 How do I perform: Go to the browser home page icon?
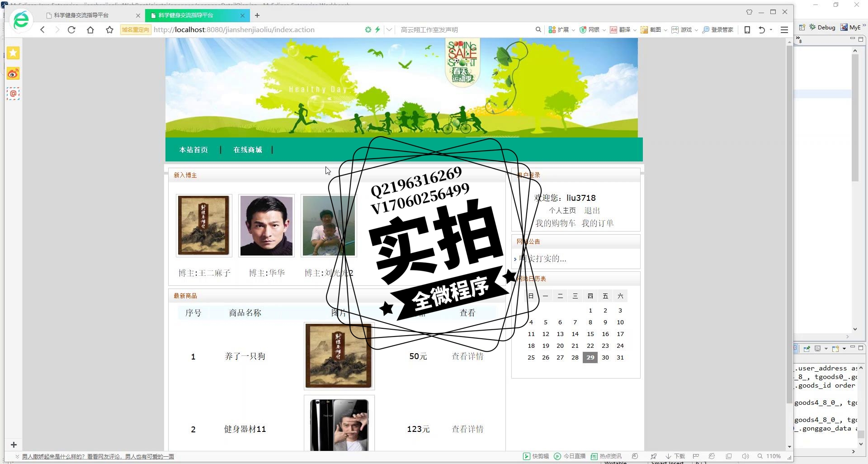tap(90, 30)
